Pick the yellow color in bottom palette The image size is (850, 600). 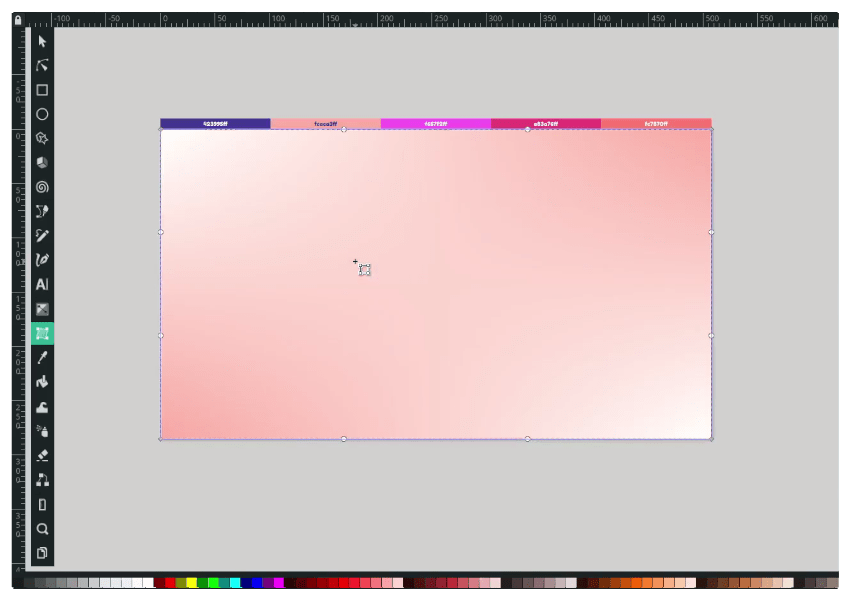(x=191, y=582)
